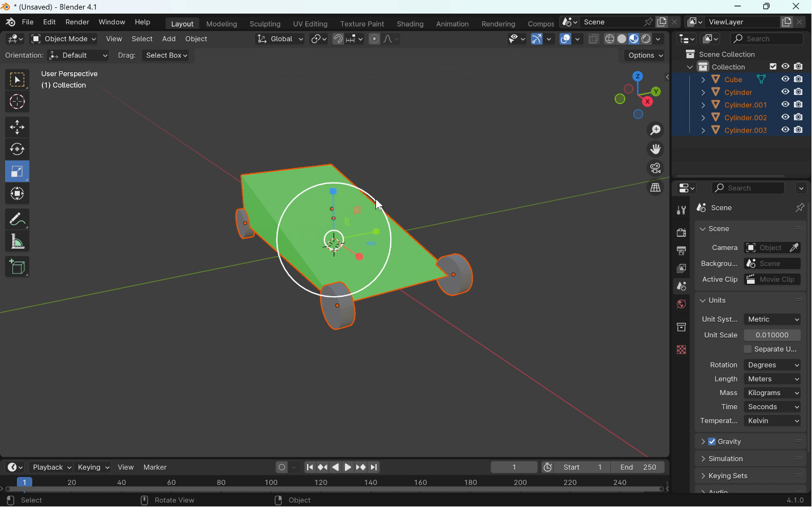Select the Annotate tool
Viewport: 812px width, 507px height.
(18, 219)
